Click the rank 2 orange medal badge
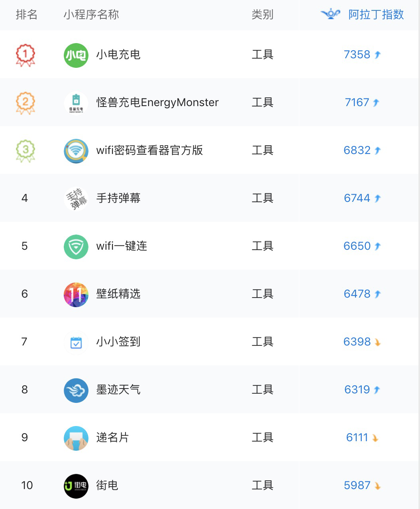The width and height of the screenshot is (420, 509). coord(25,103)
